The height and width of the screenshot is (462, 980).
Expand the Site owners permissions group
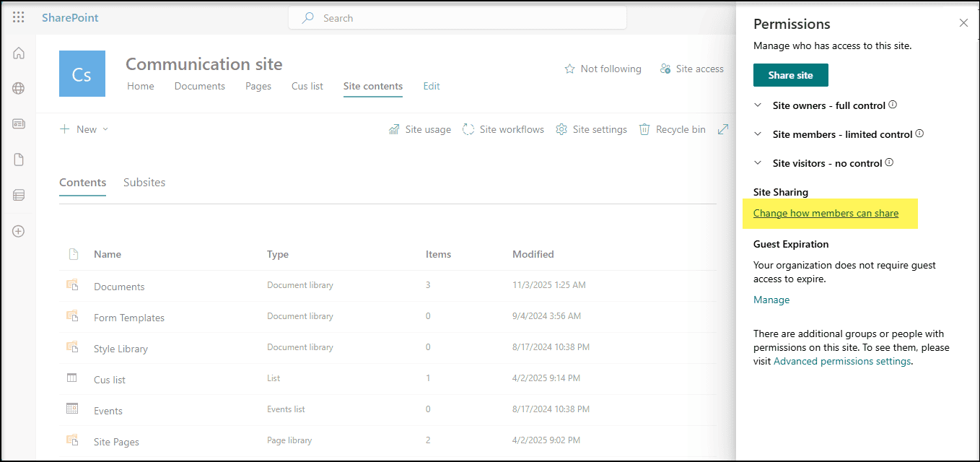coord(758,105)
